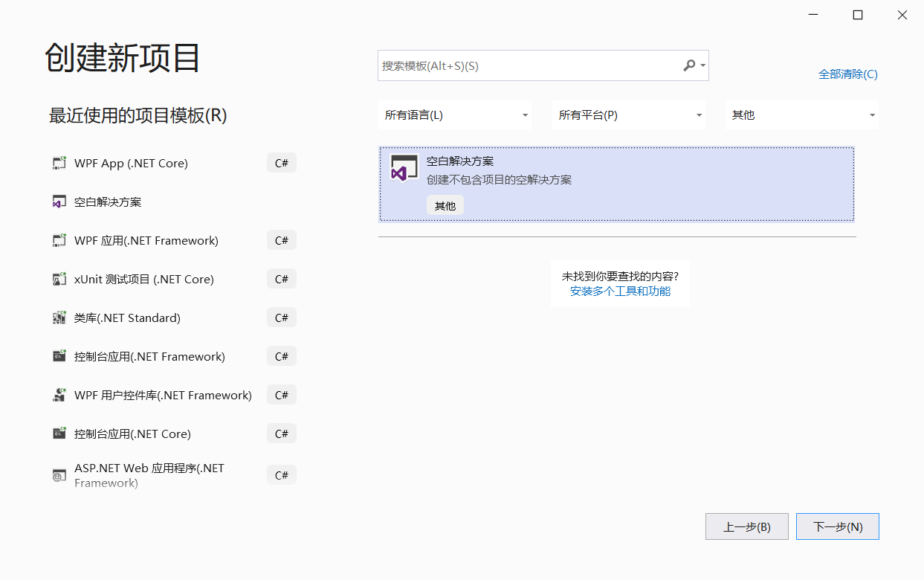Select recent template 空白解决方案
Viewport: 924px width, 580px height.
174,202
